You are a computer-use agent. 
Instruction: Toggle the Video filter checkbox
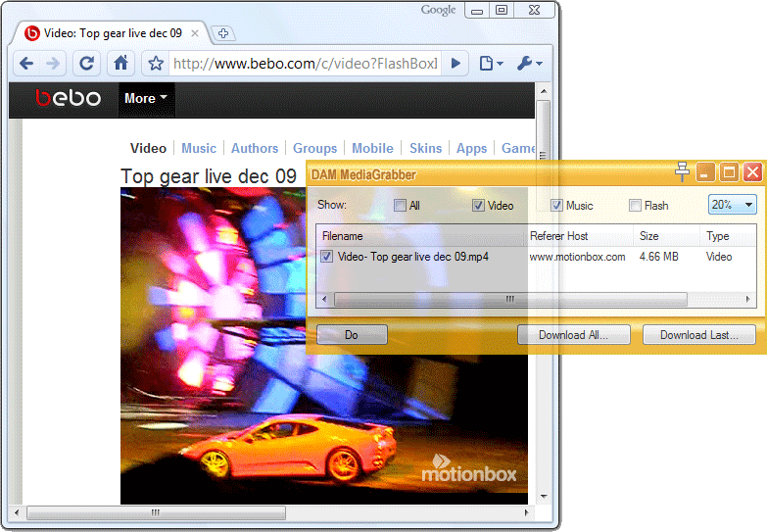[x=478, y=206]
